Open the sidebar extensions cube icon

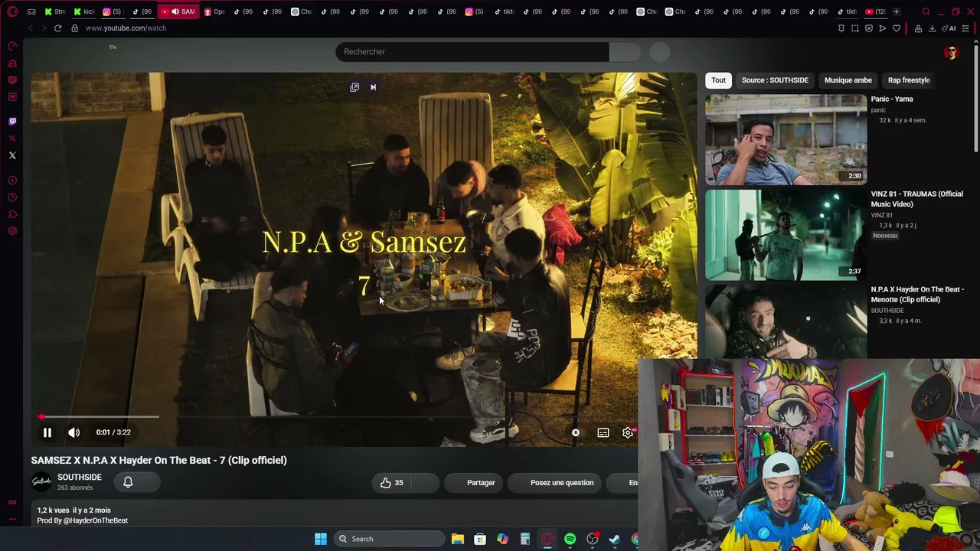[12, 214]
